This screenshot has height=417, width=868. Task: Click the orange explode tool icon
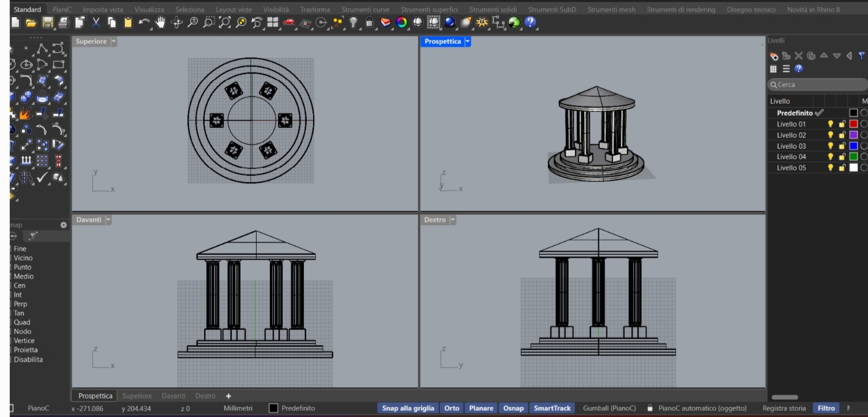click(25, 114)
